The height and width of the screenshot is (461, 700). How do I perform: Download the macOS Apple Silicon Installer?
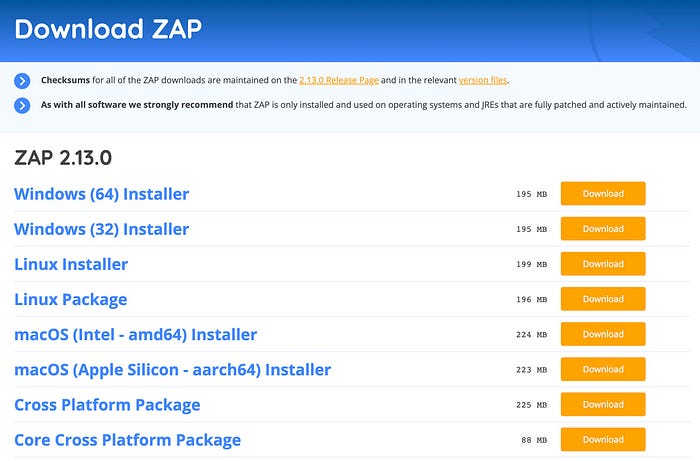coord(603,370)
